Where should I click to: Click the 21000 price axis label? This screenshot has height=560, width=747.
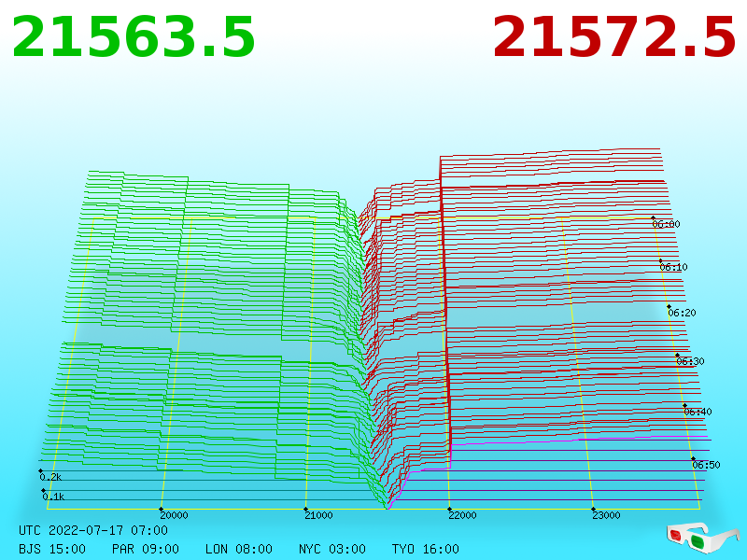coord(318,515)
